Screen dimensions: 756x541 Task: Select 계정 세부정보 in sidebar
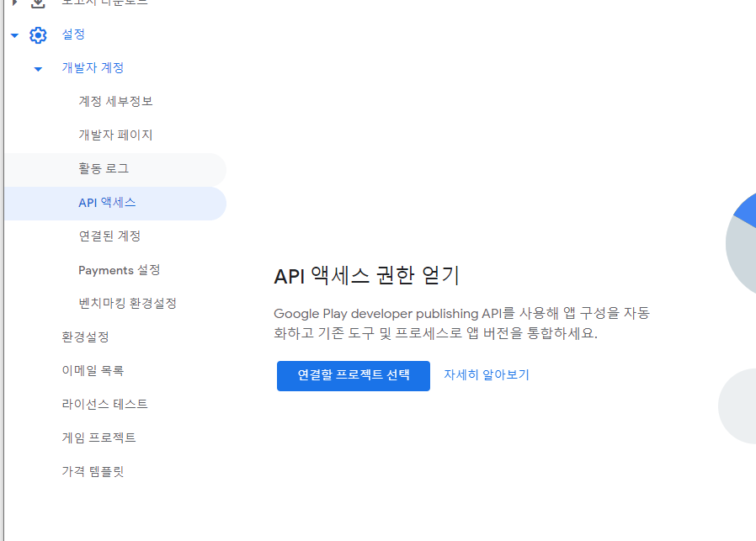(x=115, y=101)
